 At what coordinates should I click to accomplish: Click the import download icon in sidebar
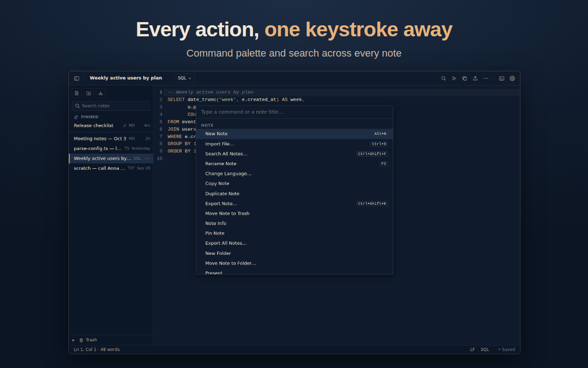click(x=101, y=93)
